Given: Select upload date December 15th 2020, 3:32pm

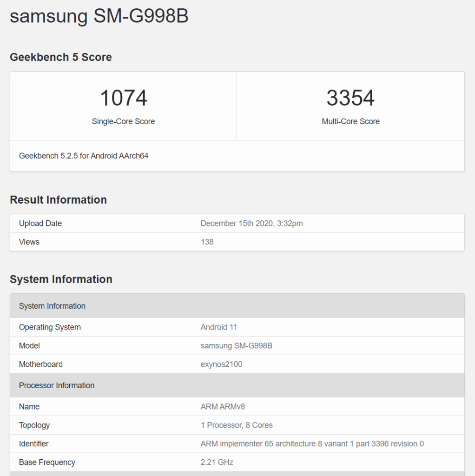Looking at the screenshot, I should [x=251, y=224].
